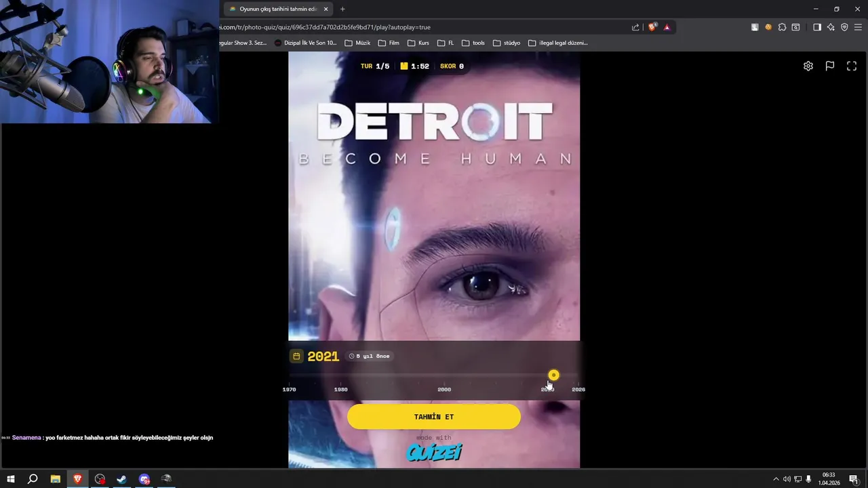
Task: Open the stüdyo bookmarks folder
Action: [507, 43]
